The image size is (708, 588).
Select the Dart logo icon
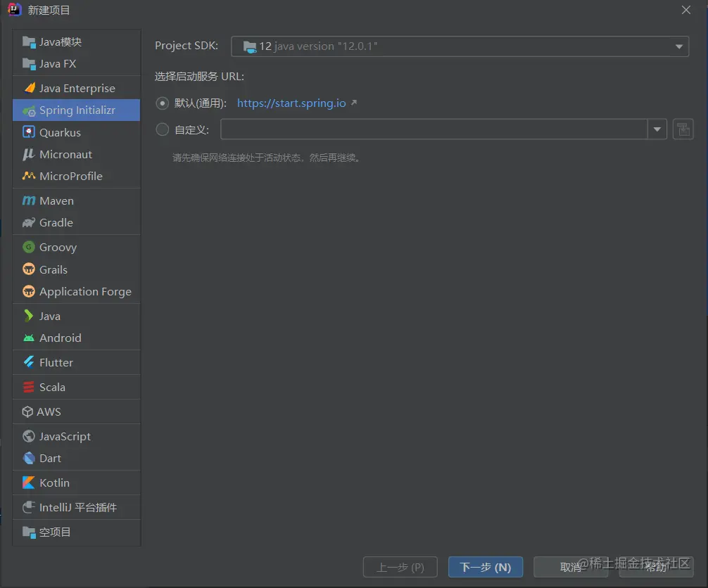tap(29, 458)
